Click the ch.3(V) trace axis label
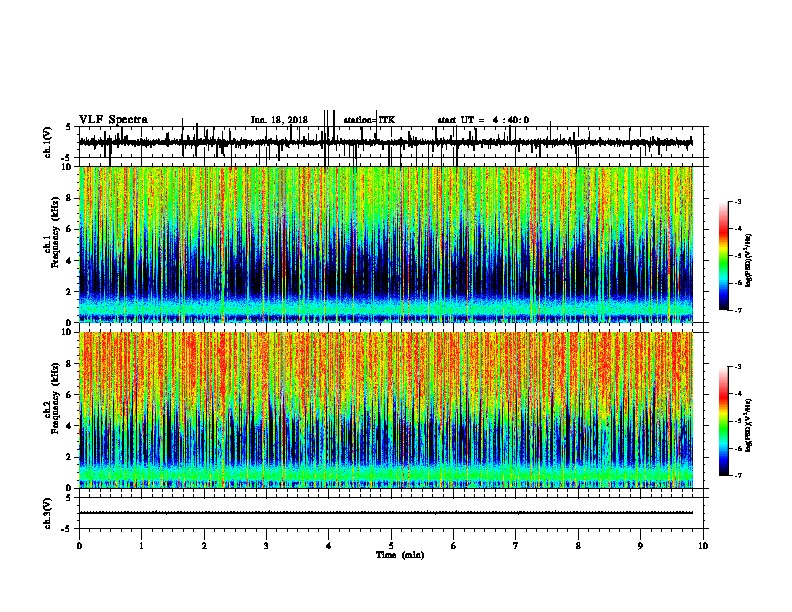Image resolution: width=792 pixels, height=612 pixels. [48, 513]
